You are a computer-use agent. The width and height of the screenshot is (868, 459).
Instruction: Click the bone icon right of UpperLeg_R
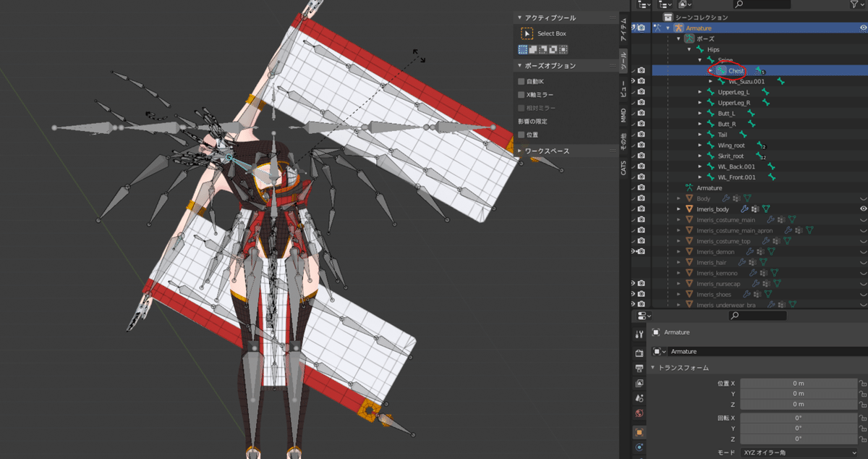tap(767, 103)
